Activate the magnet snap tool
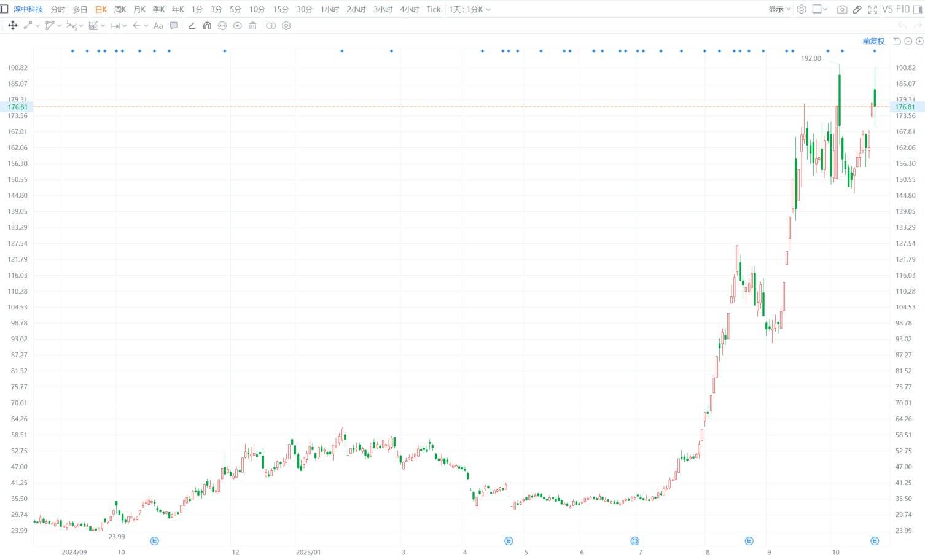This screenshot has height=560, width=925. 207,26
